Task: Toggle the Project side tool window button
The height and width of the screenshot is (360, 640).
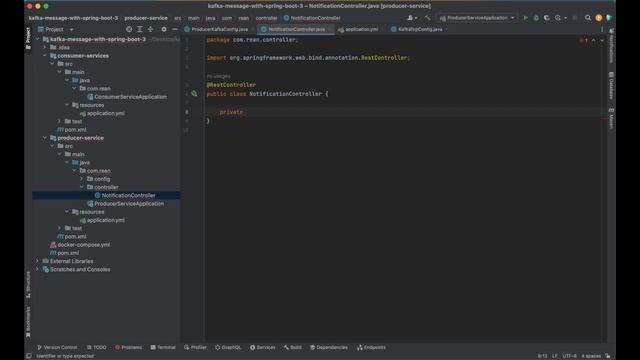Action: (28, 38)
